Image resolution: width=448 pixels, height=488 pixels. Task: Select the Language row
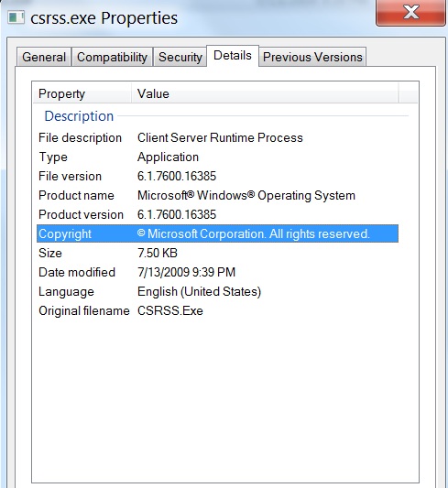[217, 292]
